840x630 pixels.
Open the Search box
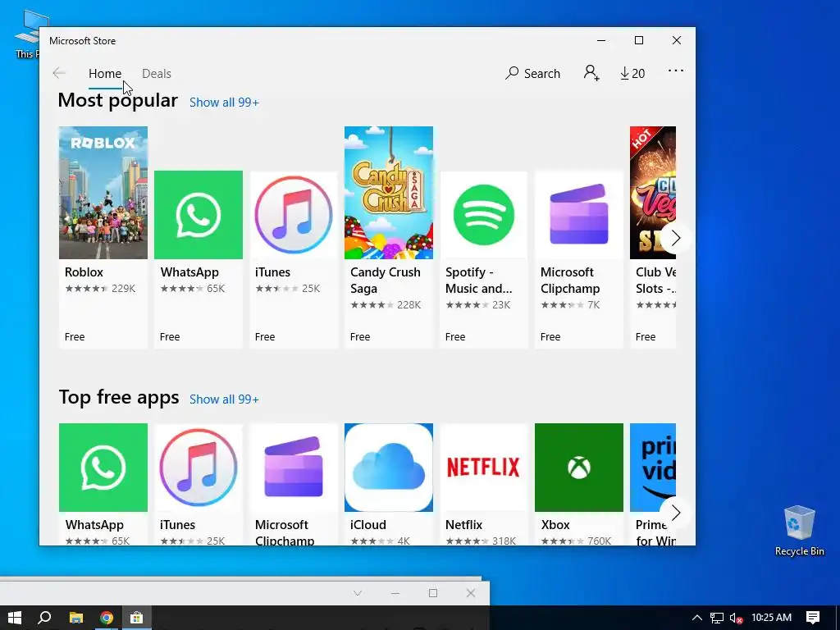coord(532,73)
